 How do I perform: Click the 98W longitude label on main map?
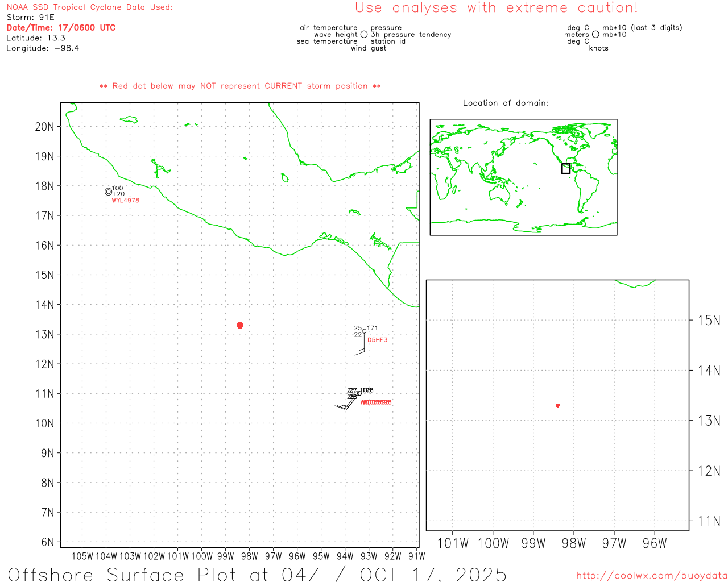(x=249, y=556)
